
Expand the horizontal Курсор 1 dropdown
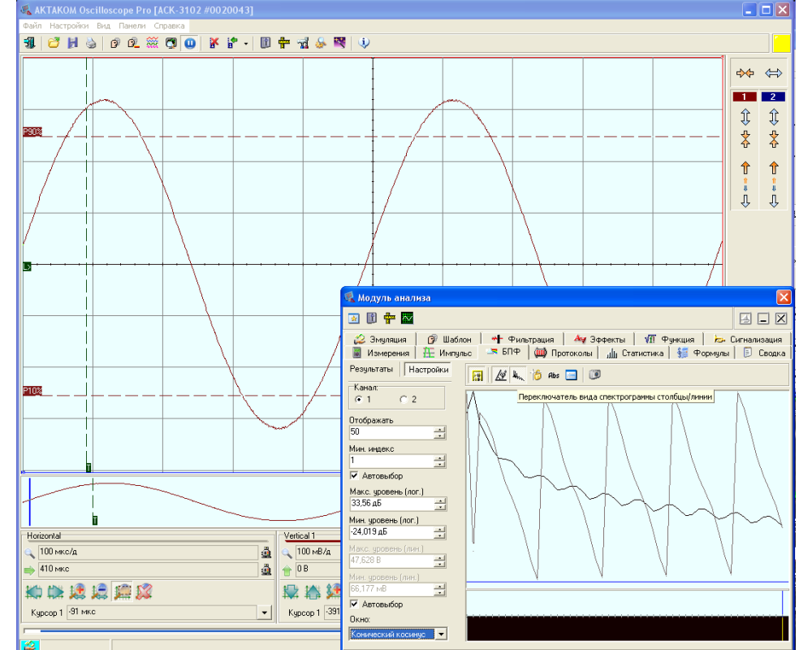(264, 613)
